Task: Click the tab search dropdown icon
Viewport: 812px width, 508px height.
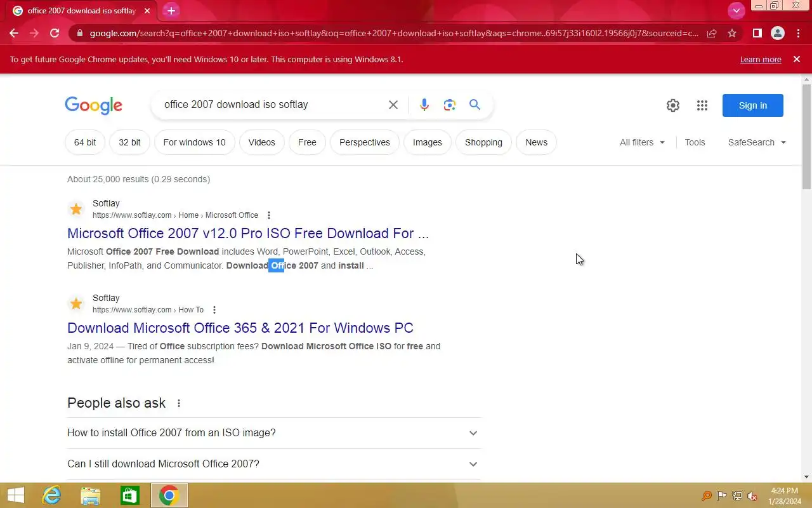Action: point(736,11)
